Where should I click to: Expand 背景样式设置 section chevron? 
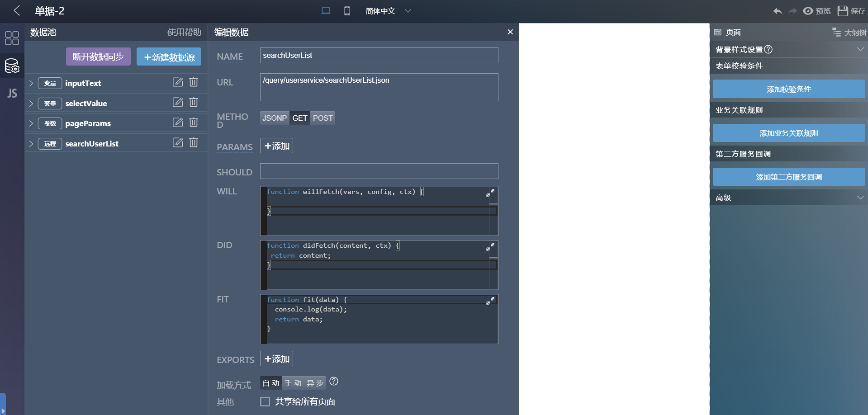pyautogui.click(x=860, y=49)
